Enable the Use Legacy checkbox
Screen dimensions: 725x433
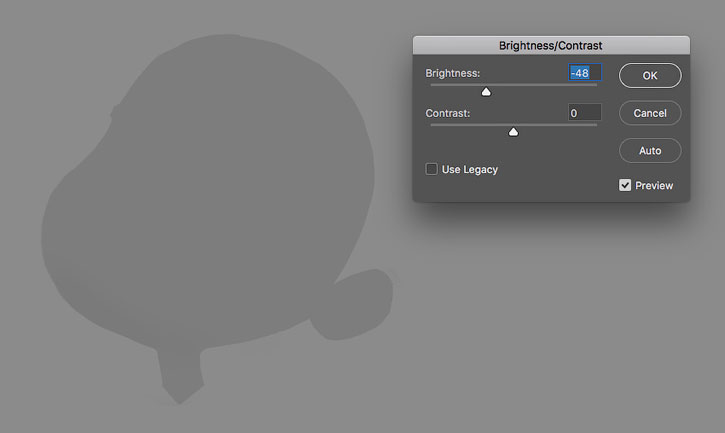point(431,169)
